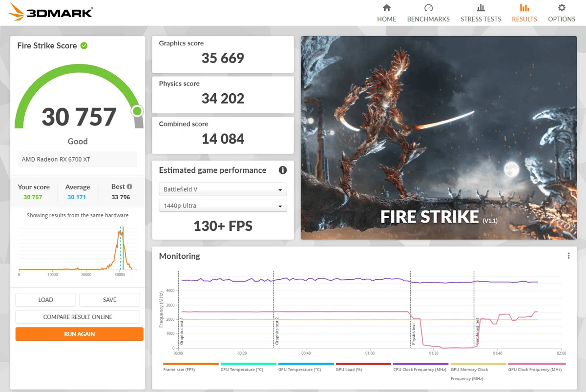
Task: Click the Physics test marker line
Action: tap(410, 309)
